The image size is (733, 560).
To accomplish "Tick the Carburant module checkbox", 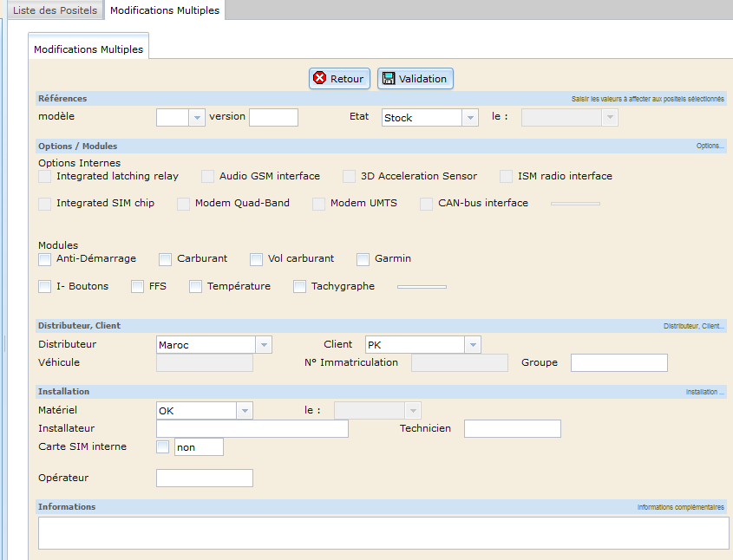I will pos(166,259).
